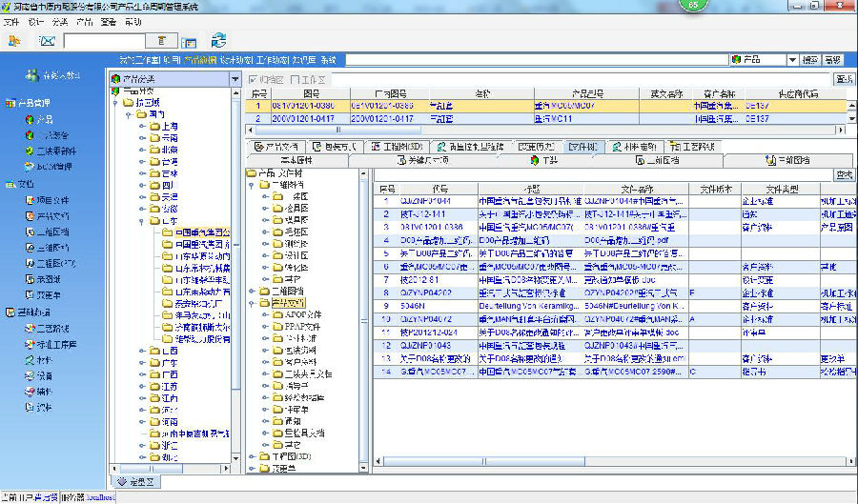This screenshot has height=504, width=858.
Task: Open 产品 item in left sidebar
Action: pyautogui.click(x=44, y=120)
